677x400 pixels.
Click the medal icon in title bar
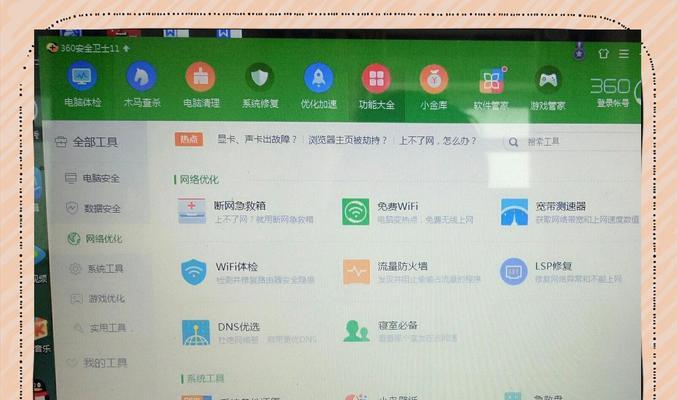pos(579,52)
